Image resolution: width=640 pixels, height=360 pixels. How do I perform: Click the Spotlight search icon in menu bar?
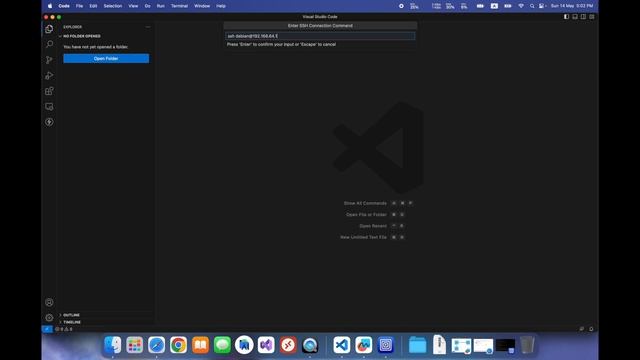(x=532, y=6)
